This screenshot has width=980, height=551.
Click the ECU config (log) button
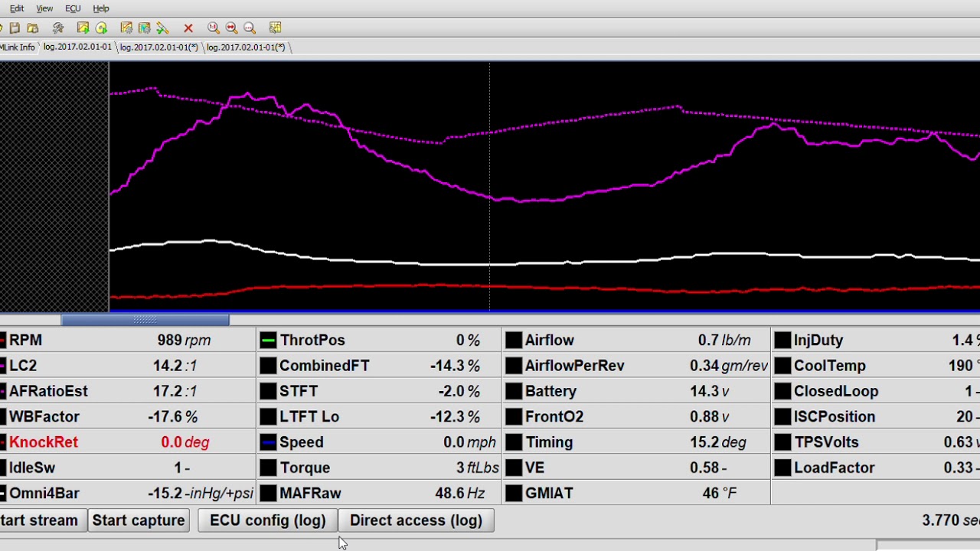click(x=268, y=520)
